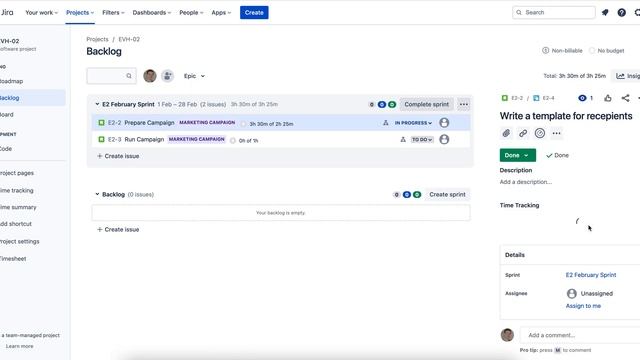The height and width of the screenshot is (360, 640).
Task: Click the MARKETING CAMPAIGN label on E2-2
Action: pos(207,122)
